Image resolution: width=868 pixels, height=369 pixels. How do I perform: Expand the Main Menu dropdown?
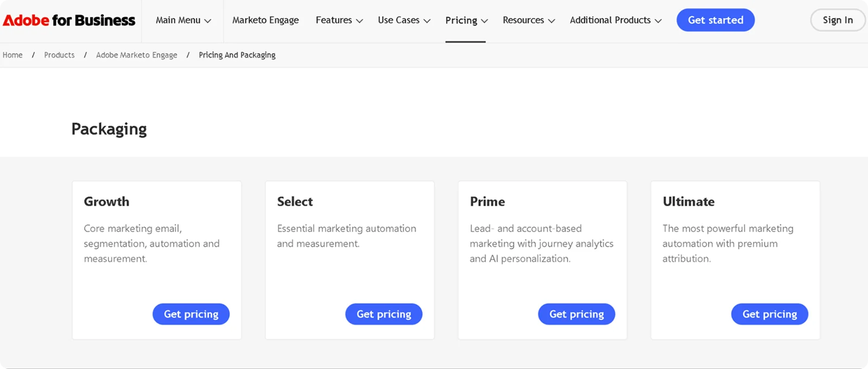coord(183,20)
